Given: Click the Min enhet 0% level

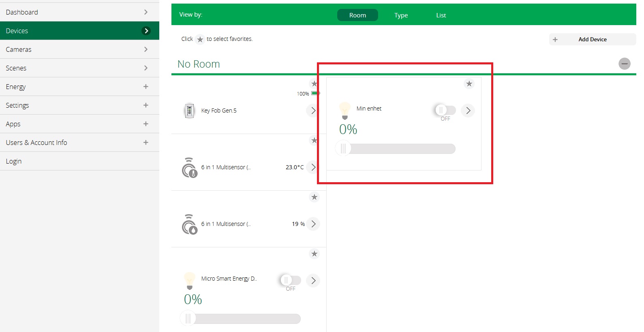Looking at the screenshot, I should pyautogui.click(x=348, y=130).
